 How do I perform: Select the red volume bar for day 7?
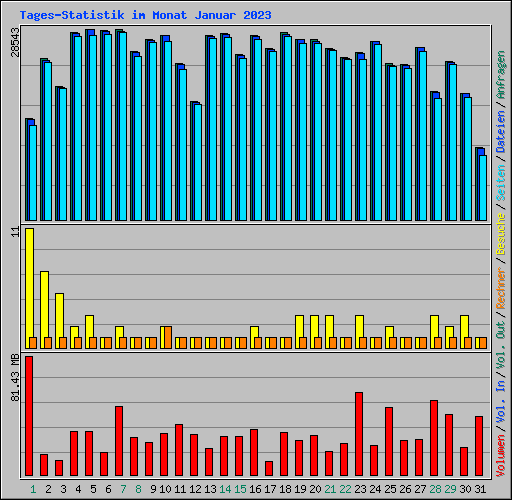click(119, 441)
